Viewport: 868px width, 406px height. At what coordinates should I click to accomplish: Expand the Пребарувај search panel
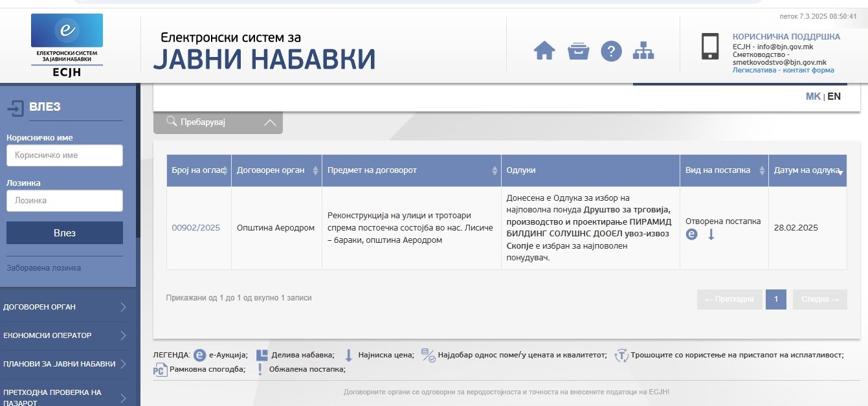tap(217, 122)
